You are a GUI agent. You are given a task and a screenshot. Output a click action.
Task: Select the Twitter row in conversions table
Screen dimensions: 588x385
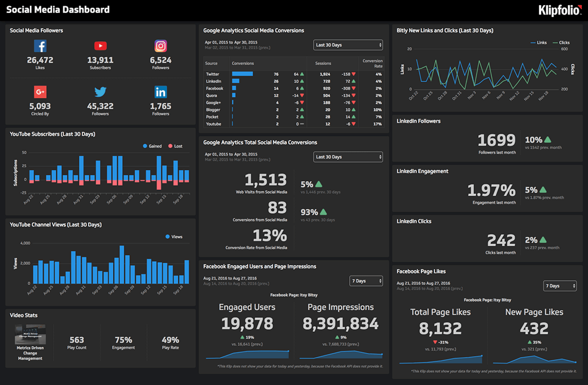[294, 74]
